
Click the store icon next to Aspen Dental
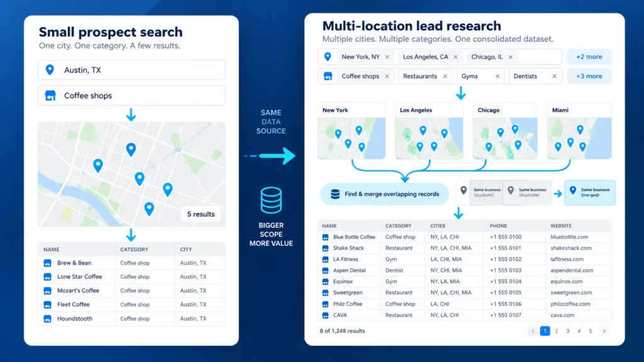[325, 270]
